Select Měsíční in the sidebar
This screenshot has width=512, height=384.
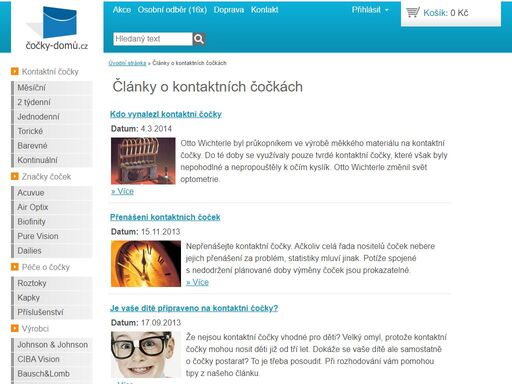coord(52,88)
